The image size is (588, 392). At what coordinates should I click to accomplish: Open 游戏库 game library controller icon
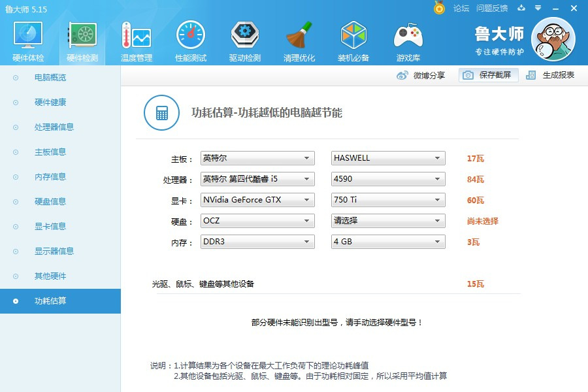coord(408,35)
